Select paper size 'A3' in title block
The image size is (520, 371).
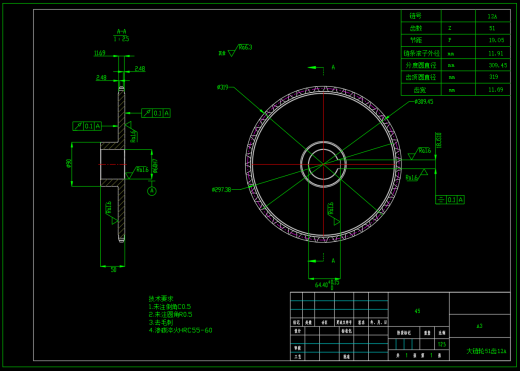[x=479, y=326]
